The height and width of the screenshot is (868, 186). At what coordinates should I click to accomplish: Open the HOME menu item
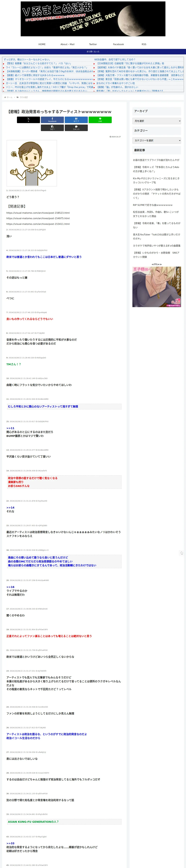(x=42, y=44)
